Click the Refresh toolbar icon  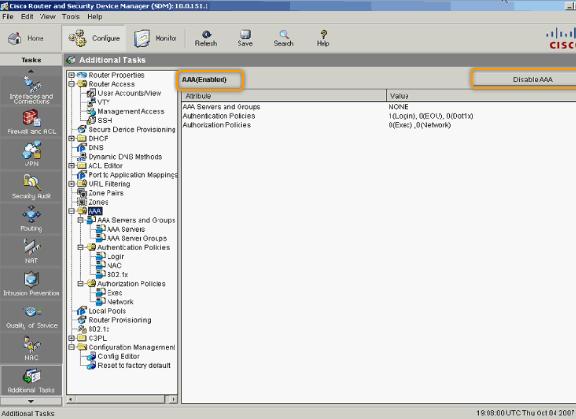206,39
